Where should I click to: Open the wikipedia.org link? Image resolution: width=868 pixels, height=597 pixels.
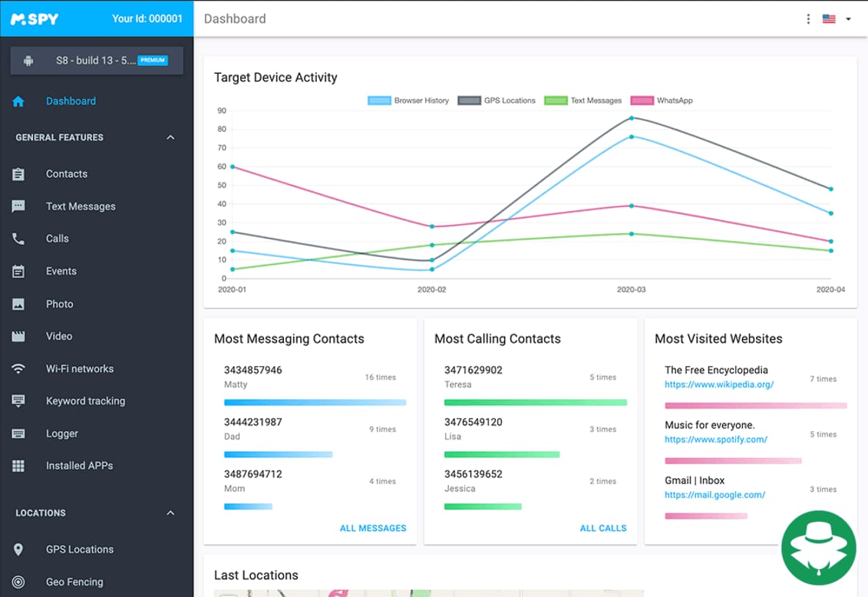click(719, 384)
